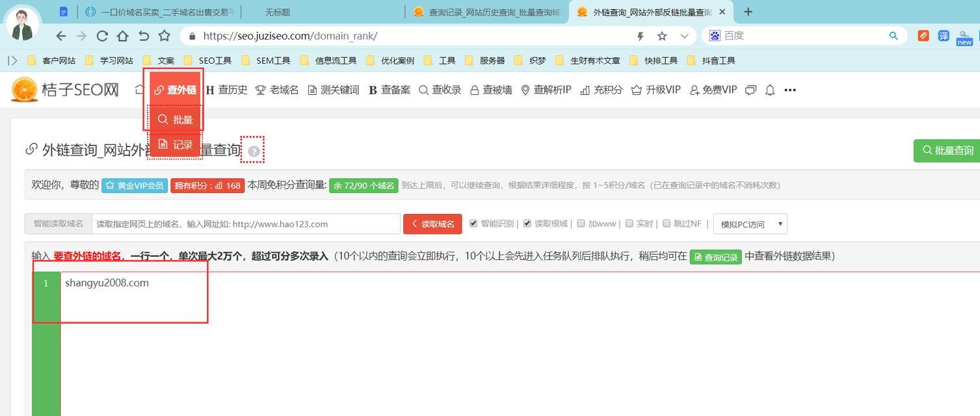Click the extension icon labeled new

click(x=964, y=38)
